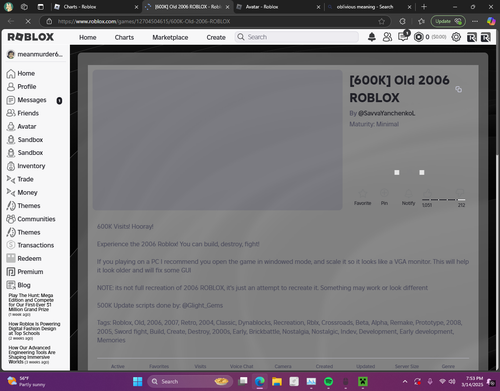Open the browser favorites list icon
The width and height of the screenshot is (500, 391).
pos(421,21)
